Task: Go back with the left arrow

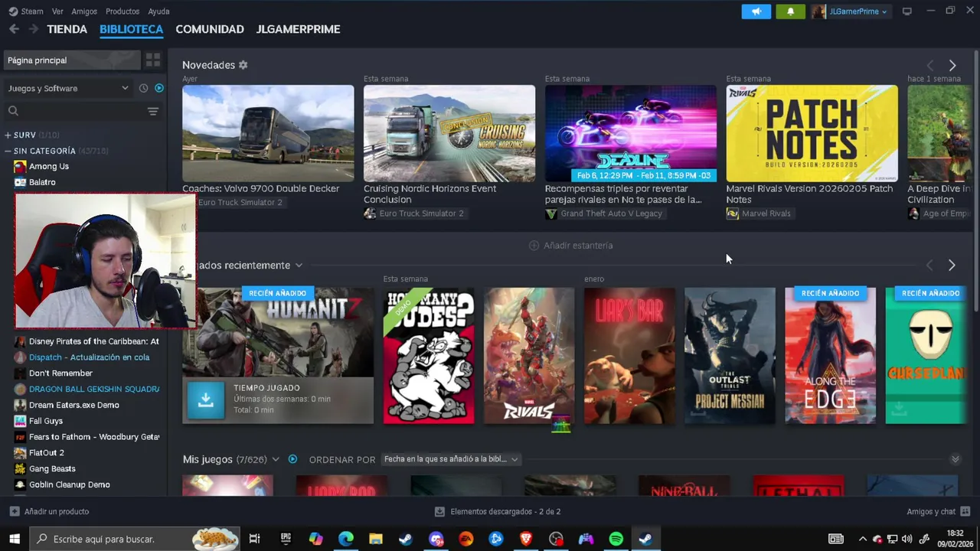Action: [x=14, y=29]
